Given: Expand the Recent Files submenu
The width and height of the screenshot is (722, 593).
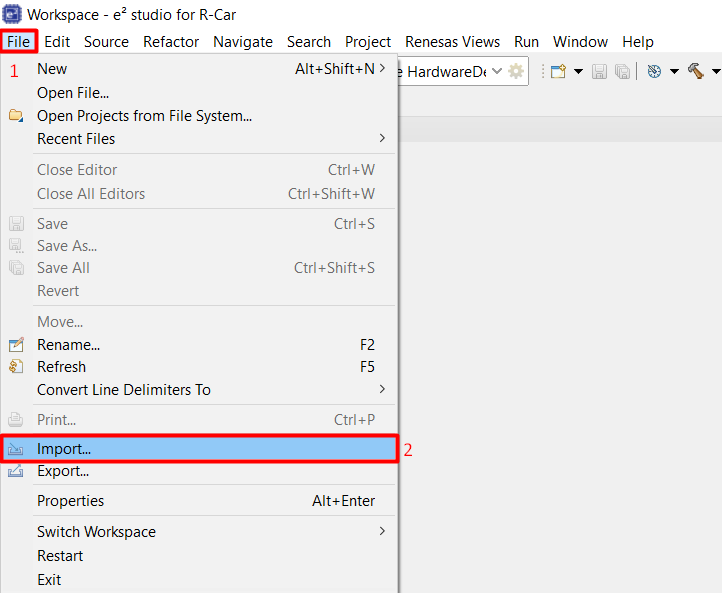Looking at the screenshot, I should coord(200,139).
